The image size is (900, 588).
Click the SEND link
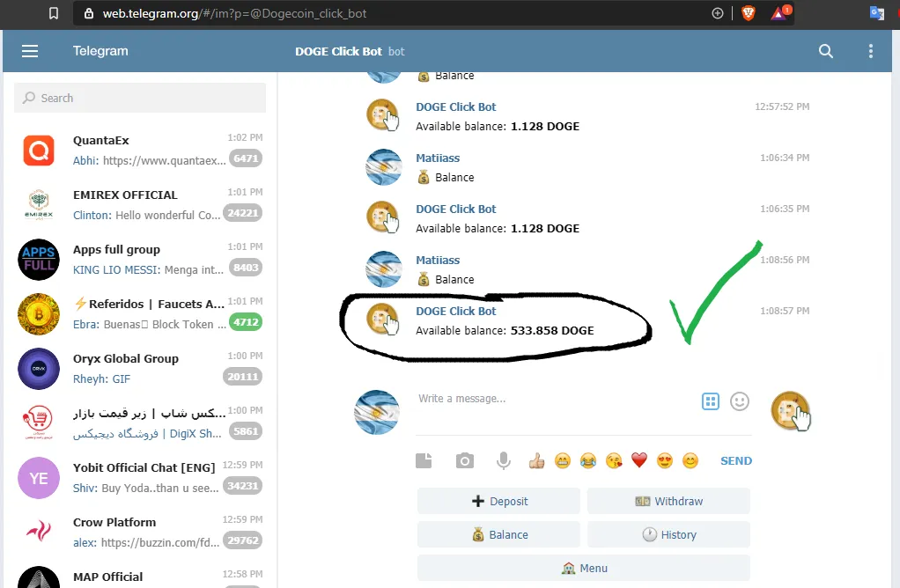click(736, 460)
